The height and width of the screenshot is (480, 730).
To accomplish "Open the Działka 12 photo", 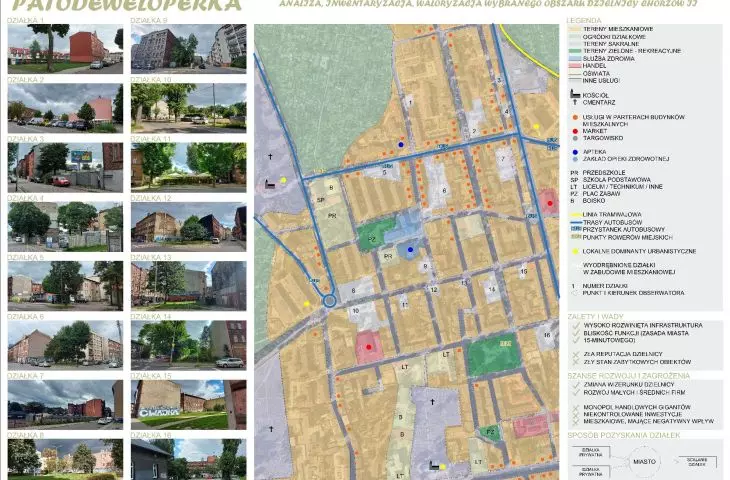I will click(189, 227).
